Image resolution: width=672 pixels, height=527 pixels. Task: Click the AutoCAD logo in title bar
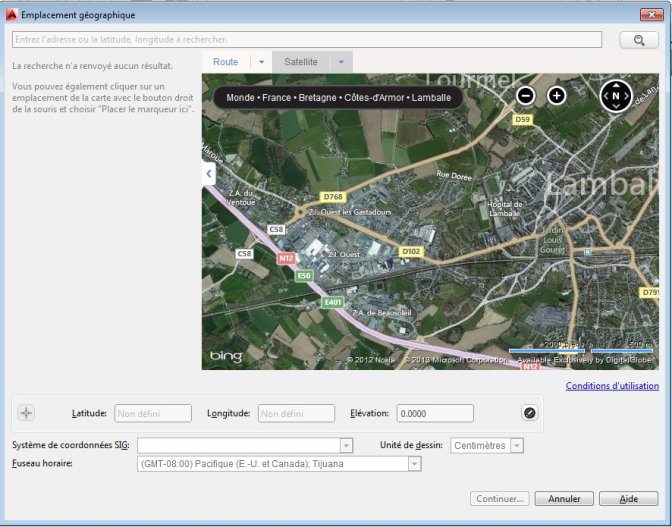tap(11, 15)
